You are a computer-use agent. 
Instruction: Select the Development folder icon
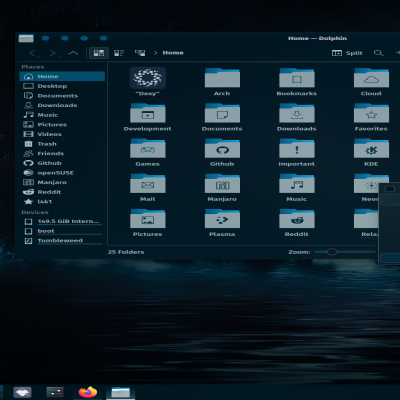[148, 113]
